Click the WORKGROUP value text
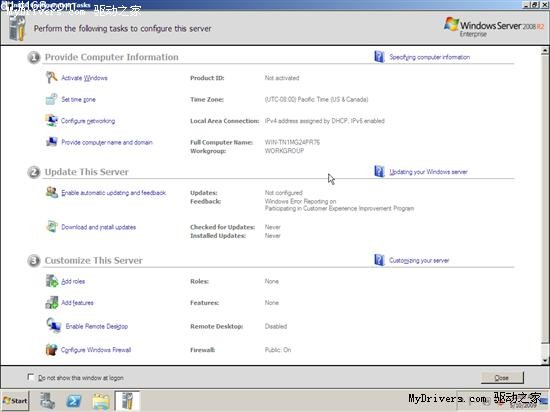 [x=284, y=151]
